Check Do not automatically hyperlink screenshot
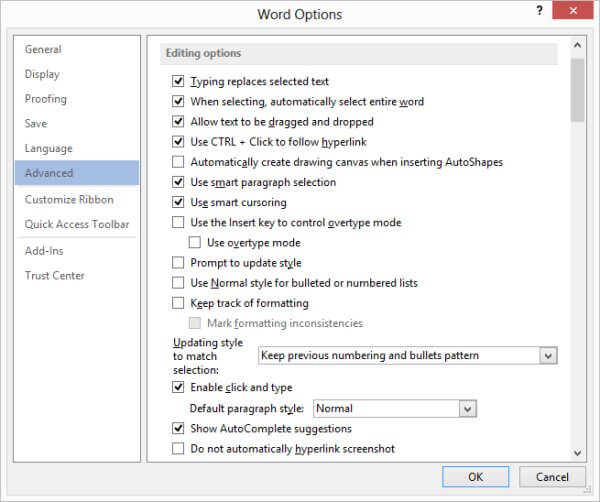600x502 pixels. click(178, 448)
